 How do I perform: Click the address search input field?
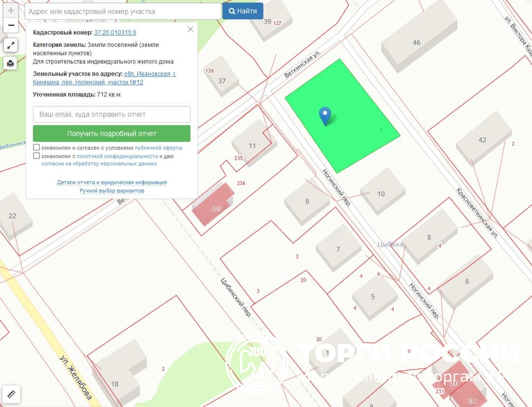tap(123, 11)
